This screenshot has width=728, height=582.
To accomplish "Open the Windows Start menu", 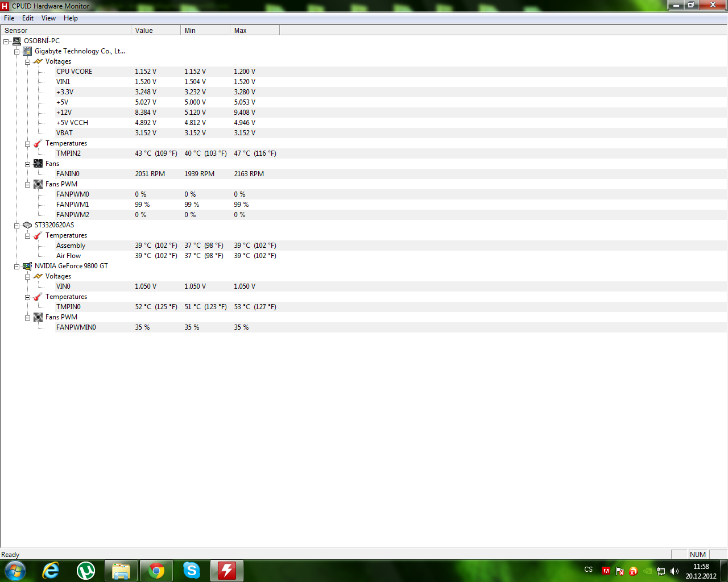I will click(15, 571).
